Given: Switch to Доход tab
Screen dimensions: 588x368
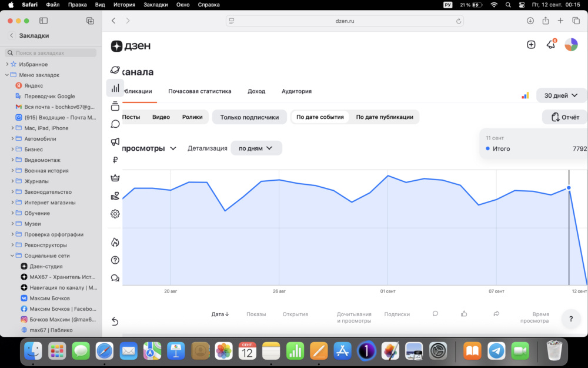Looking at the screenshot, I should point(256,91).
